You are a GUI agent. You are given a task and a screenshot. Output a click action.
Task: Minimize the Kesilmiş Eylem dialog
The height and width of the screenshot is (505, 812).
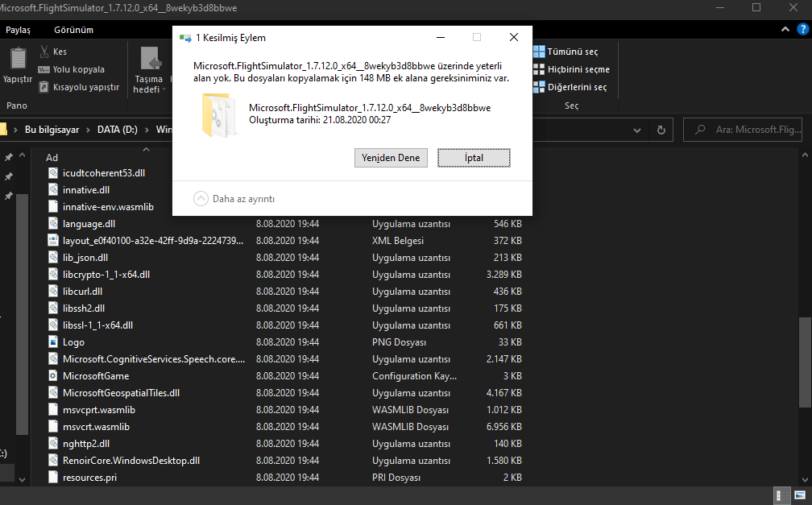441,37
